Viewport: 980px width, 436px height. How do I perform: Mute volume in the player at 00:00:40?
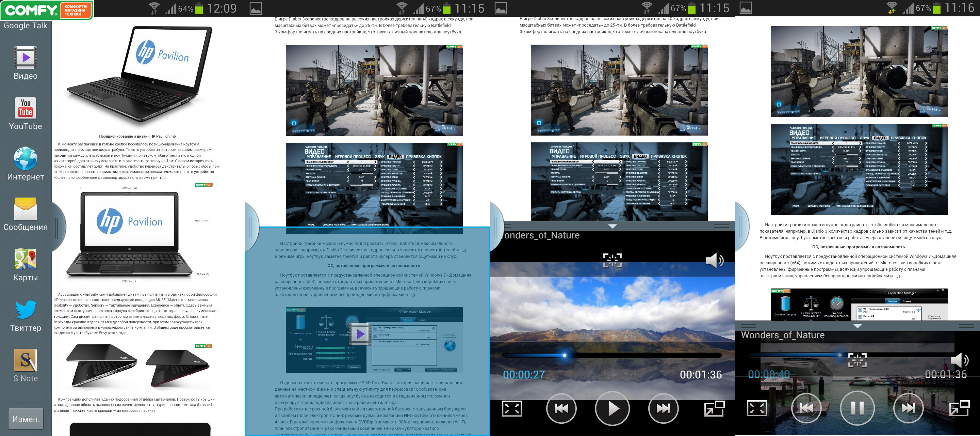[x=960, y=360]
